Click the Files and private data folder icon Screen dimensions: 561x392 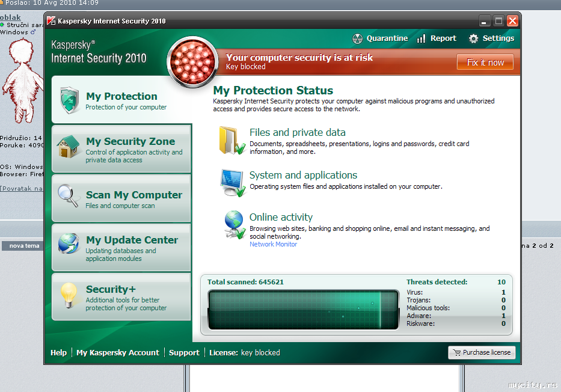(x=232, y=141)
